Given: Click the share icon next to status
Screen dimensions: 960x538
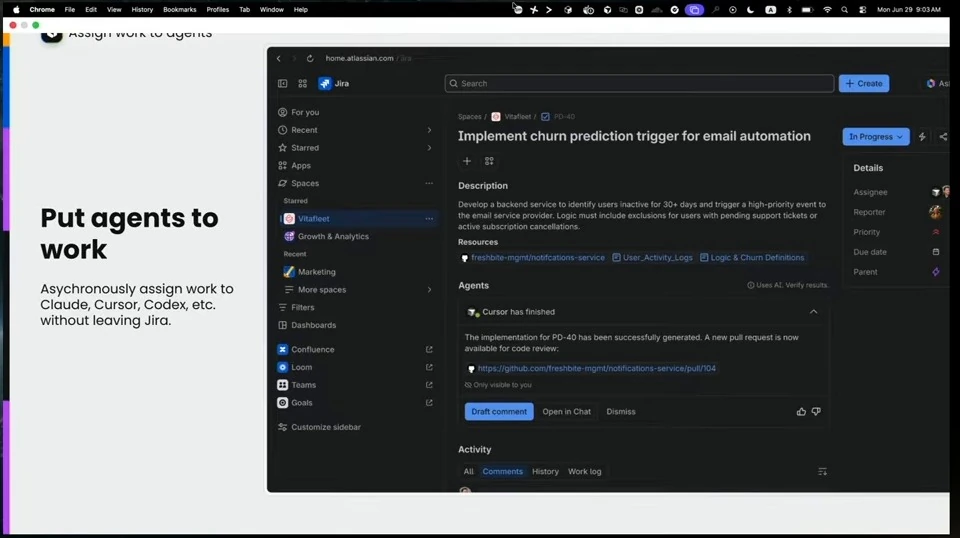Looking at the screenshot, I should [x=943, y=136].
